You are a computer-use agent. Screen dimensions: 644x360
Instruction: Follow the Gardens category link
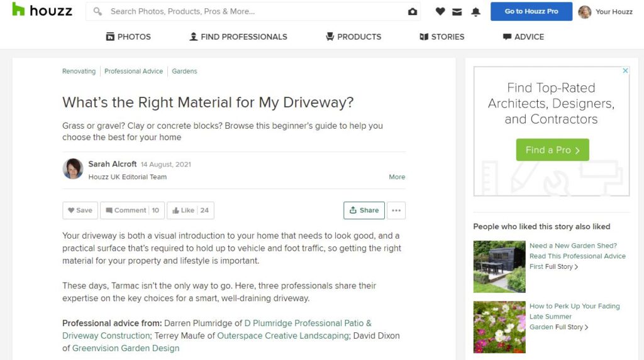pyautogui.click(x=184, y=71)
